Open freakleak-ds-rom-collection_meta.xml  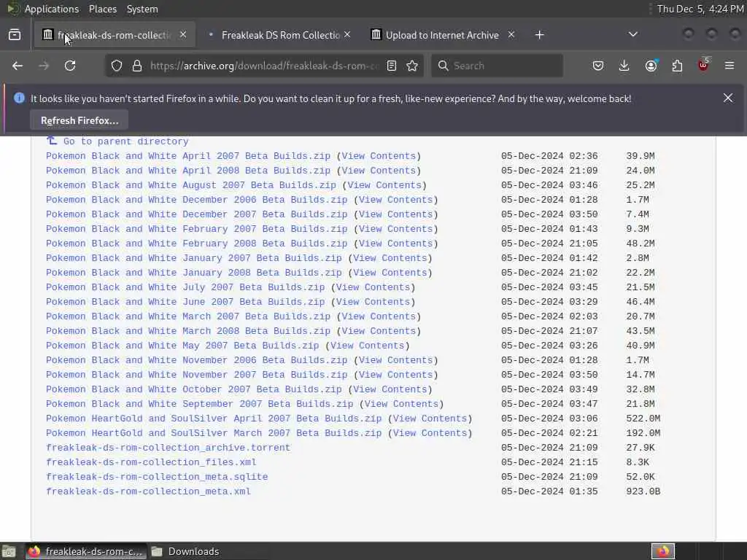coord(148,491)
